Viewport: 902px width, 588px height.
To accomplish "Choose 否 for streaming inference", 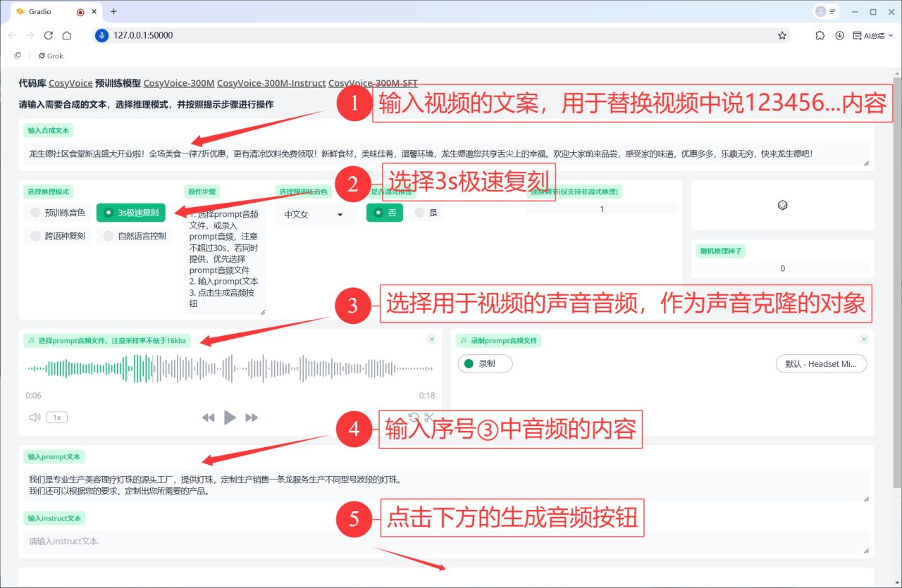I will pyautogui.click(x=385, y=212).
